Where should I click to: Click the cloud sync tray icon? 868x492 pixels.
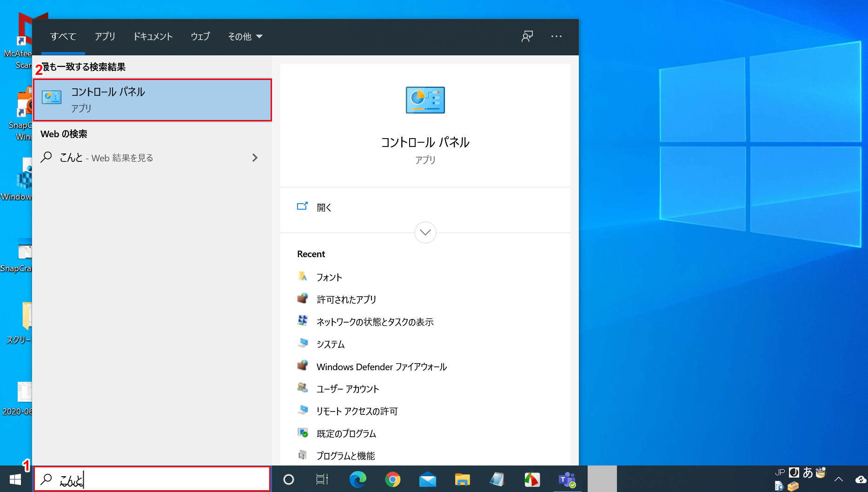(861, 479)
